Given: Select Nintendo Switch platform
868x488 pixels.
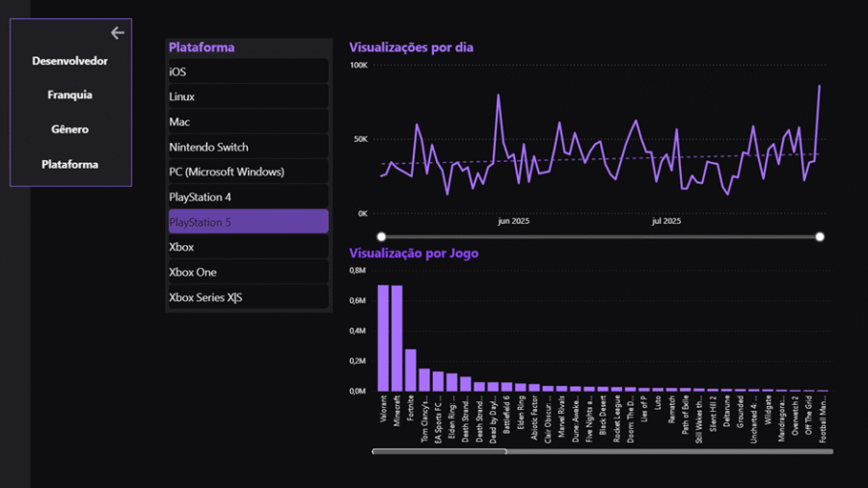Looking at the screenshot, I should click(248, 147).
